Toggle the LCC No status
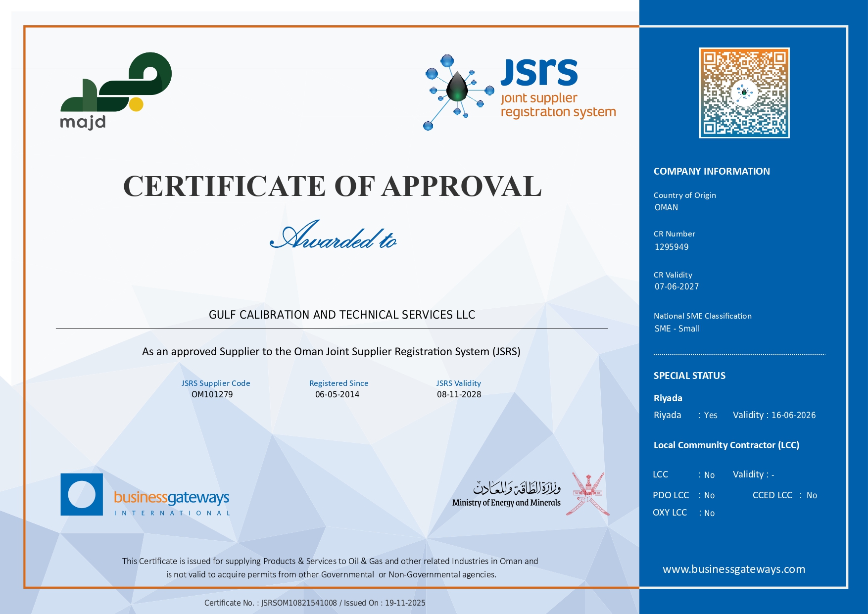The height and width of the screenshot is (614, 868). coord(709,474)
